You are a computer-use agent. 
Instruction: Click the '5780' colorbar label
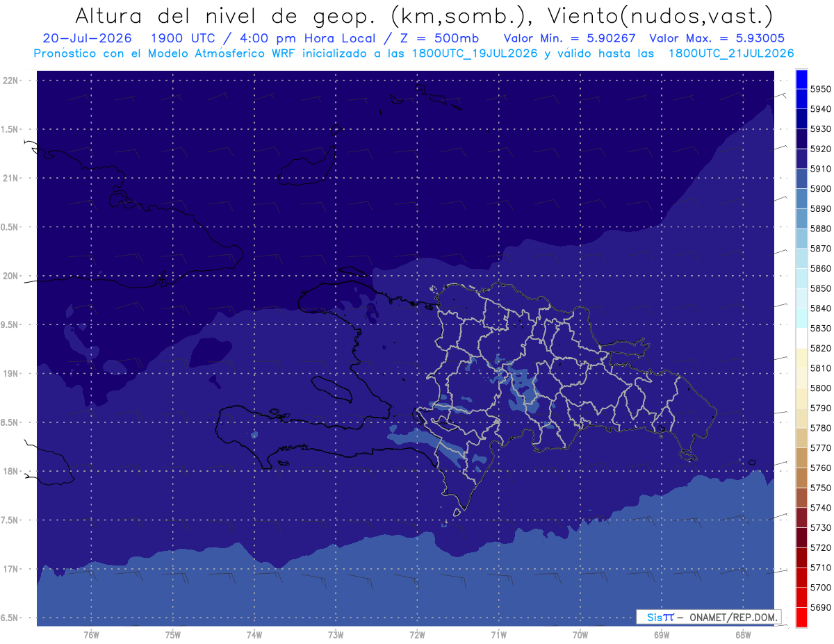coord(821,428)
